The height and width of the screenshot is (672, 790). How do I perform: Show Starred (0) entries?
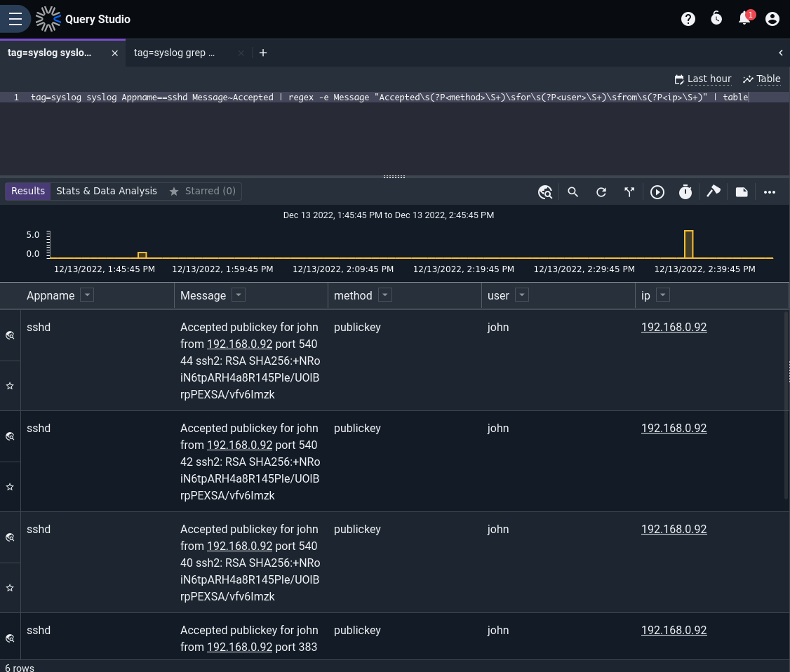203,191
